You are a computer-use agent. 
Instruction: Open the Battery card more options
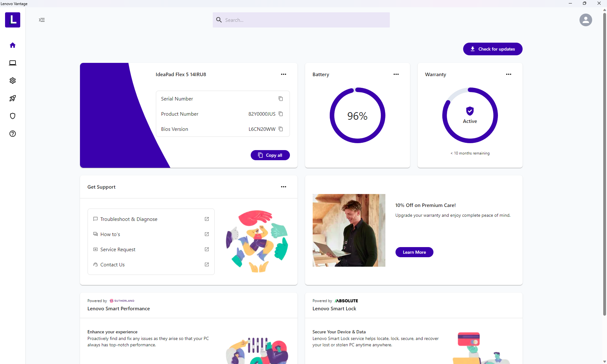tap(396, 74)
